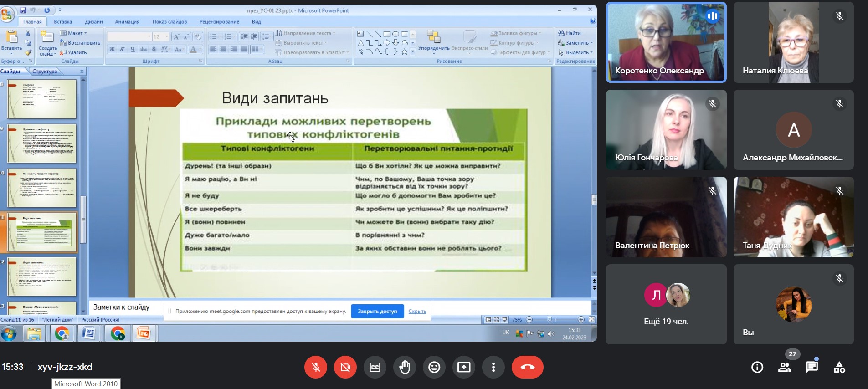Screen dimensions: 868x389
Task: Open the font size dropdown
Action: 167,36
